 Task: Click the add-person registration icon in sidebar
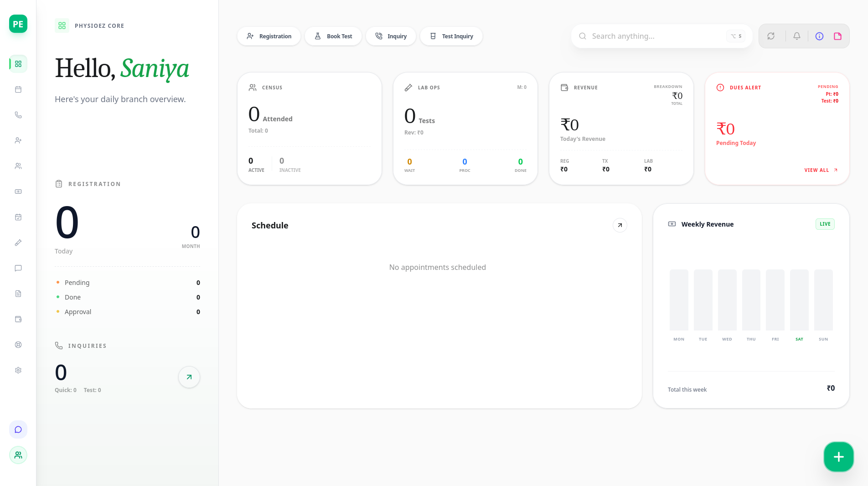coord(18,140)
